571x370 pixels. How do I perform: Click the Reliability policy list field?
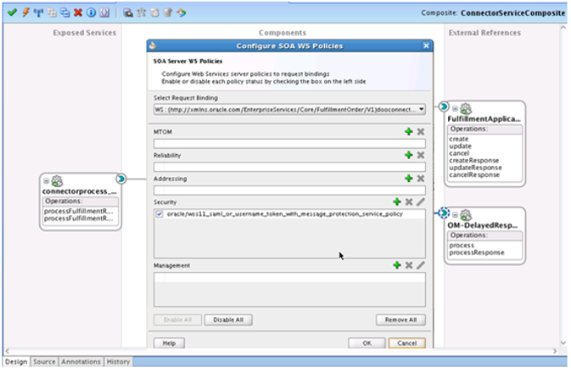point(290,167)
